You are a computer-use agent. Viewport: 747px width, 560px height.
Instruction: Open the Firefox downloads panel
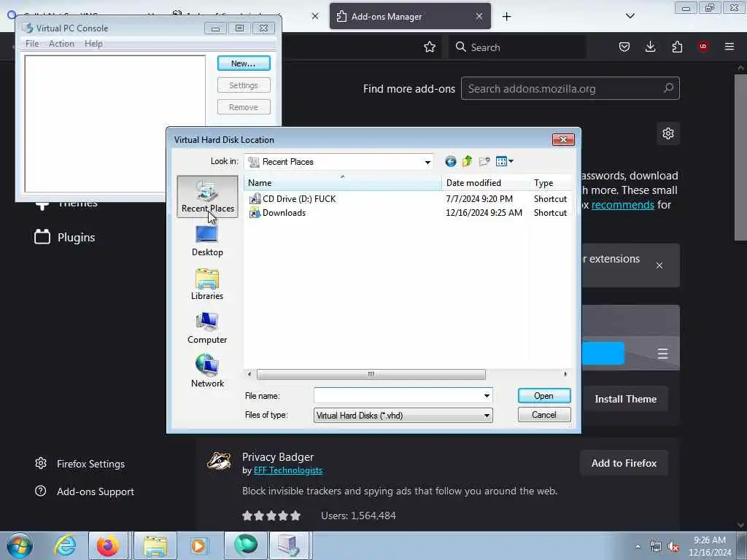650,47
